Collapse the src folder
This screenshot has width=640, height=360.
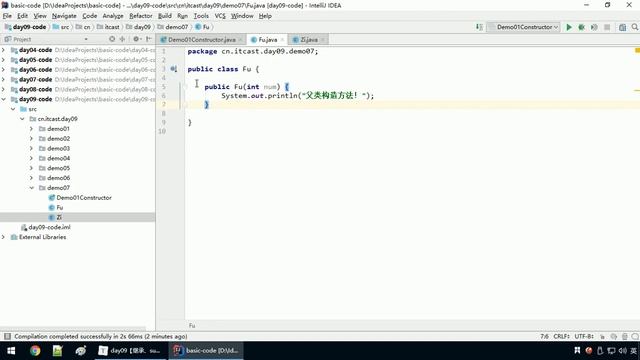click(x=13, y=109)
